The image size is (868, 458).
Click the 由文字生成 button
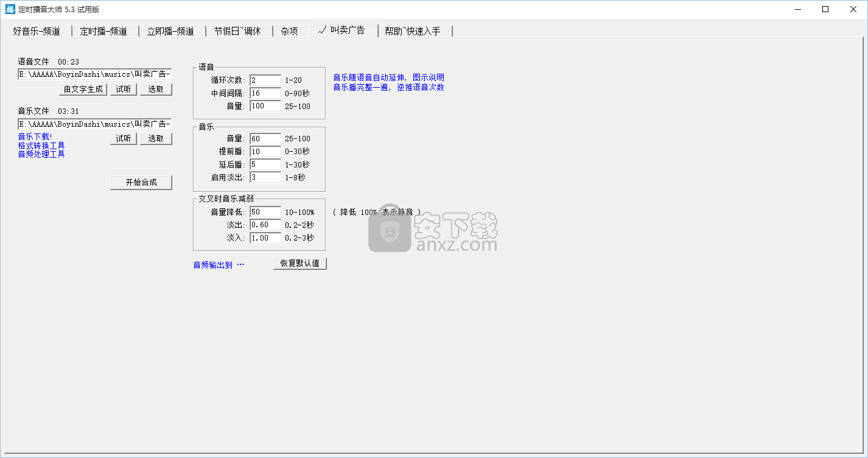tap(83, 89)
